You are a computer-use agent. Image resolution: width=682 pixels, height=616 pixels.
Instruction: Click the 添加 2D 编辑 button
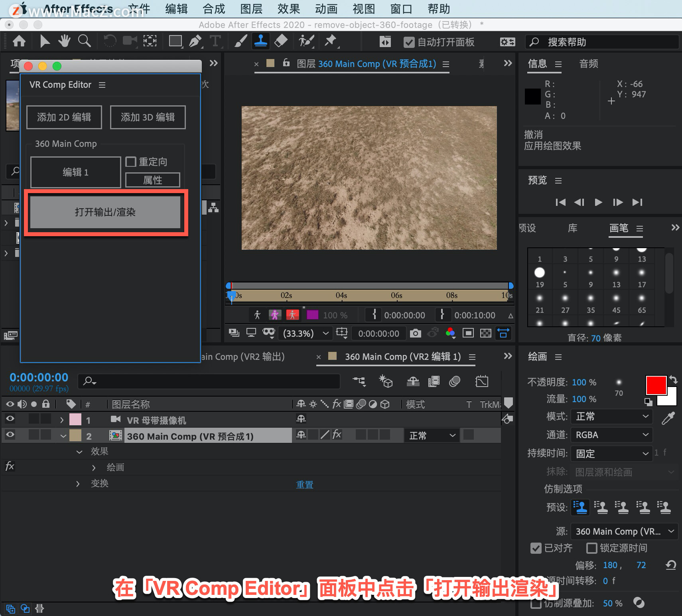point(64,117)
